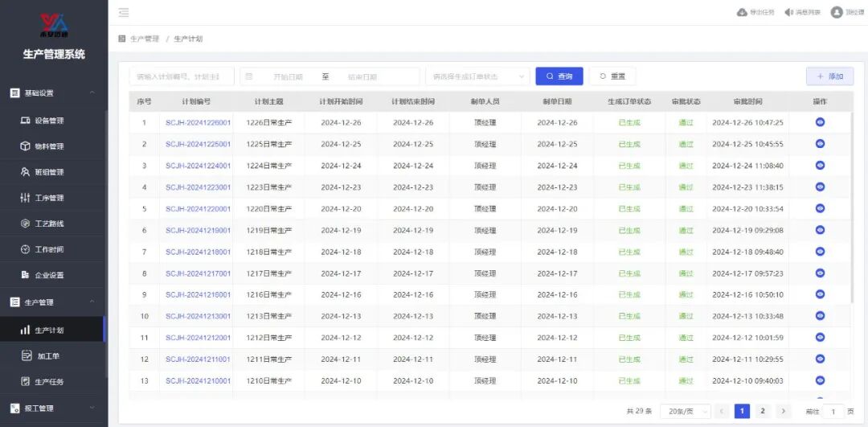Click eye icon for 1211日常生产 row
The height and width of the screenshot is (427, 868).
(x=820, y=359)
